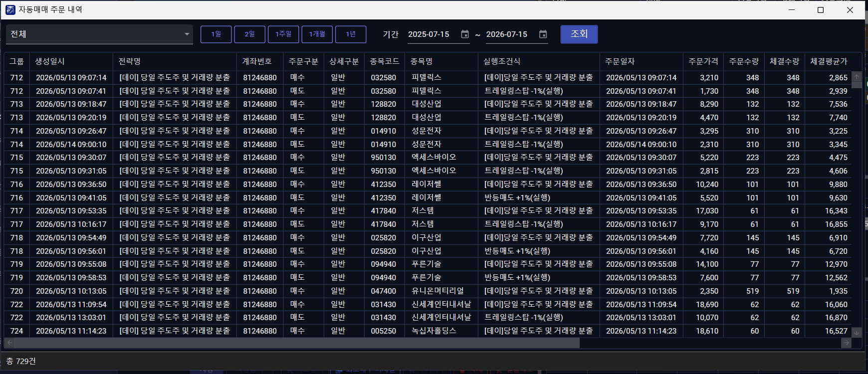Edit the end date field 2026-07-15

(507, 34)
